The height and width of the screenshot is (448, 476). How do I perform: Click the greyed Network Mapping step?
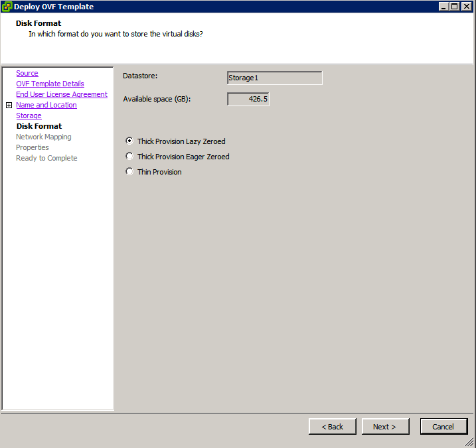pyautogui.click(x=44, y=137)
